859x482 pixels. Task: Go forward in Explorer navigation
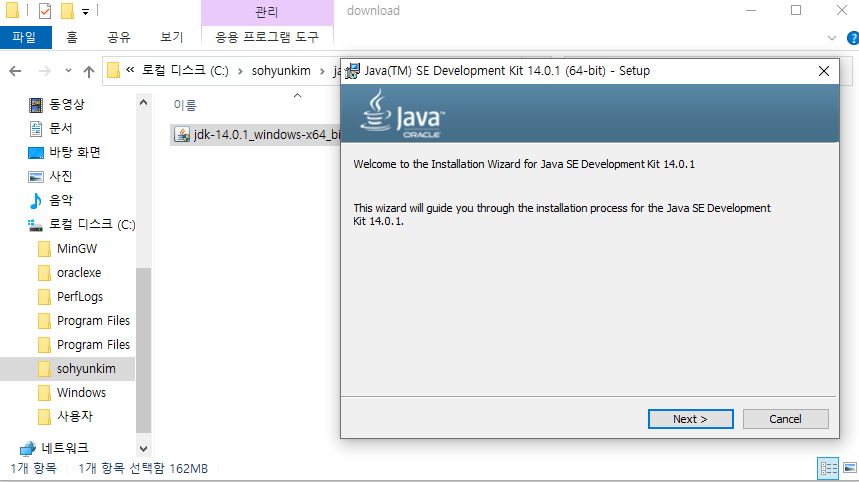click(45, 71)
